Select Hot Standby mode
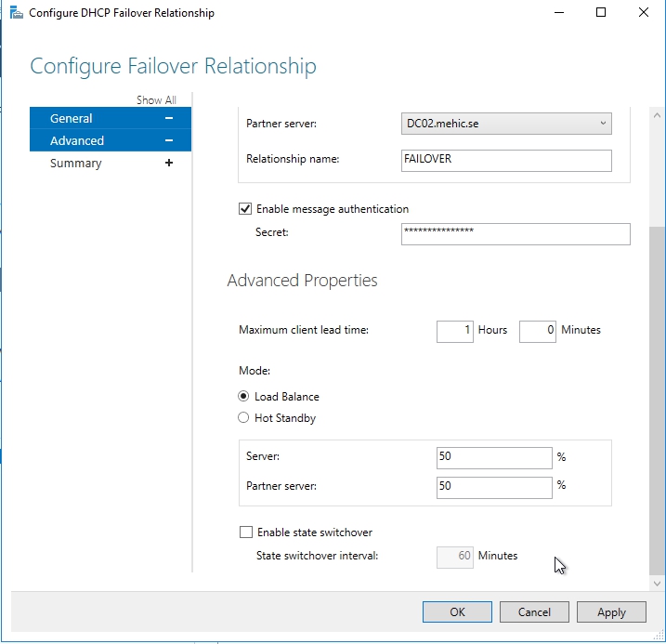 click(x=244, y=418)
